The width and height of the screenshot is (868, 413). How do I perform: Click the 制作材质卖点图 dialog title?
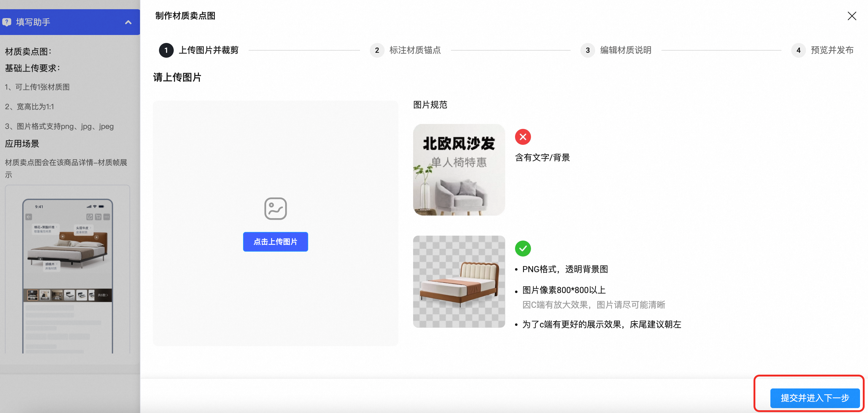[185, 16]
